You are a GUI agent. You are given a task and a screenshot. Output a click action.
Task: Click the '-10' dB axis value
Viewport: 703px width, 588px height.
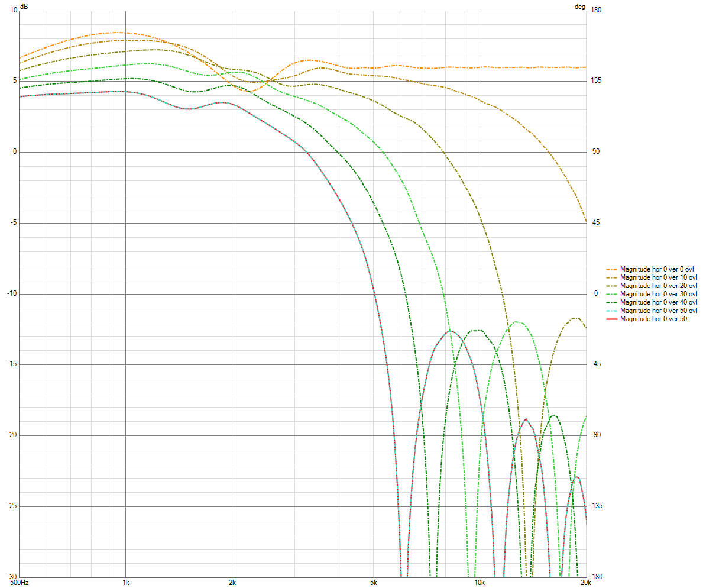(12, 294)
